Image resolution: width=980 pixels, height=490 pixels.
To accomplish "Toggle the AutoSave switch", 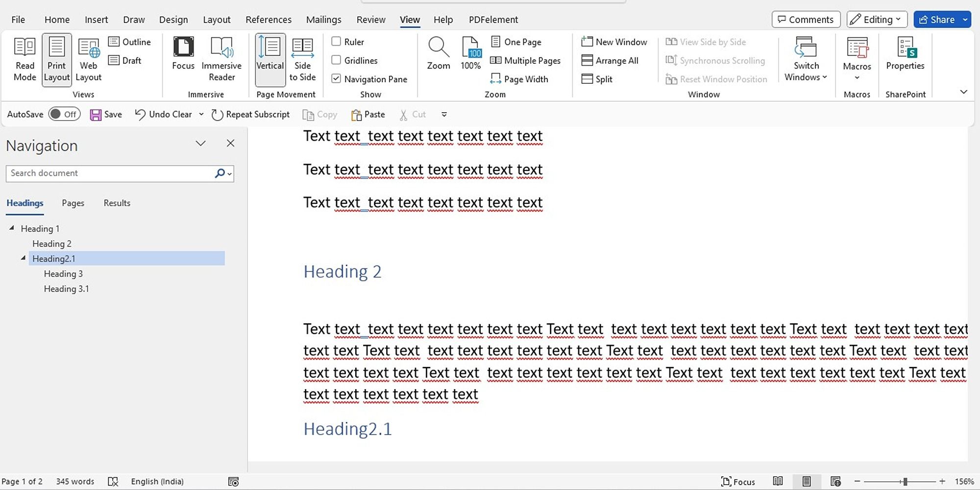I will (x=64, y=114).
